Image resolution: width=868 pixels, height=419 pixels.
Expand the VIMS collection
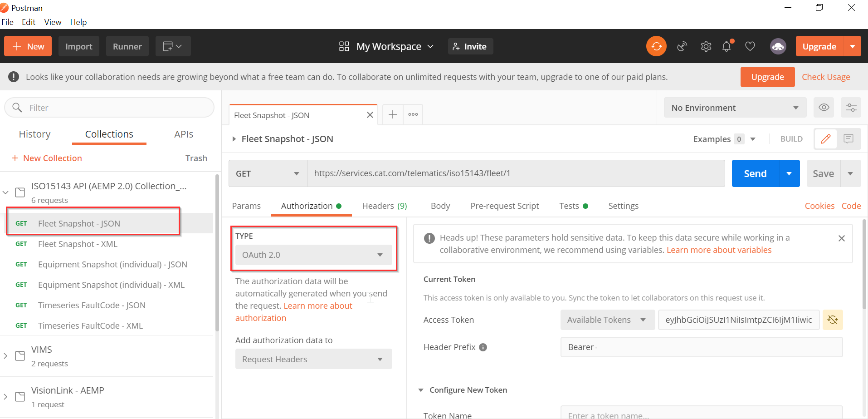[5, 356]
